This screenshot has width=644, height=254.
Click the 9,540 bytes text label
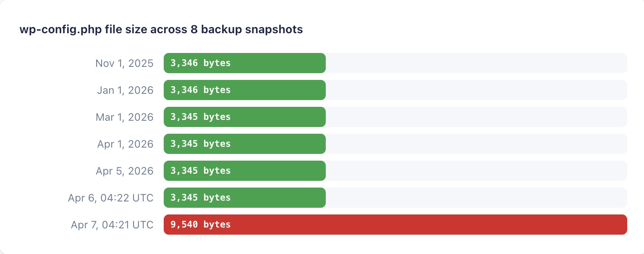coord(200,225)
